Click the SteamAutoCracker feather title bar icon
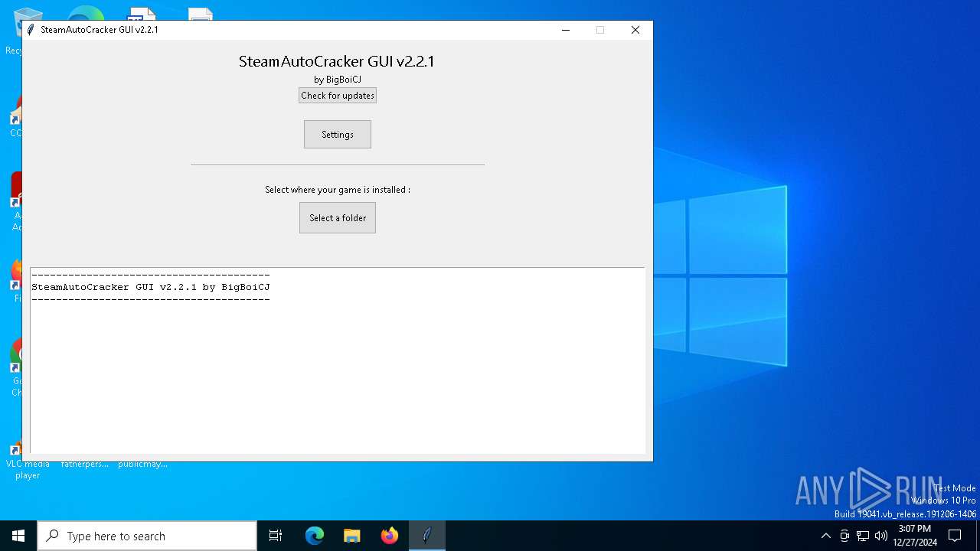This screenshot has width=980, height=551. (31, 30)
